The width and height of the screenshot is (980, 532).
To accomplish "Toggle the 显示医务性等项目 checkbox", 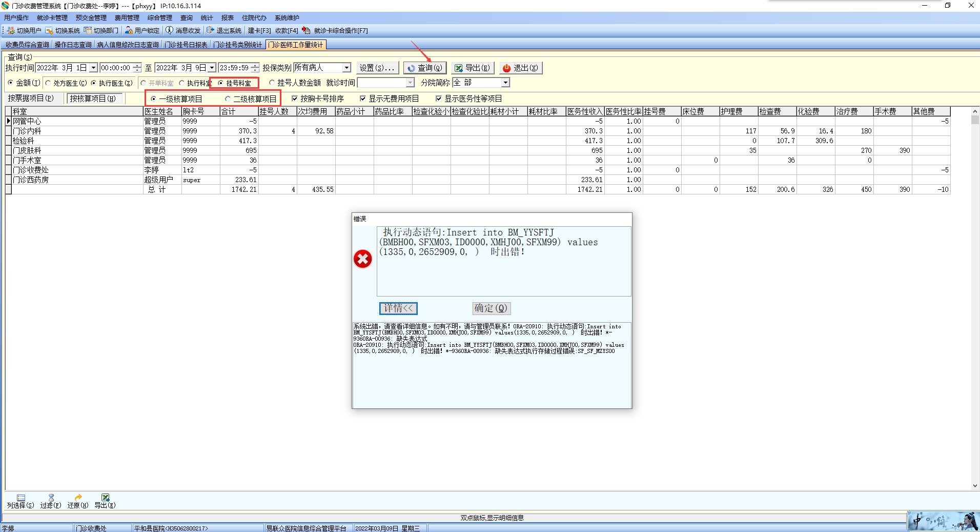I will point(439,98).
